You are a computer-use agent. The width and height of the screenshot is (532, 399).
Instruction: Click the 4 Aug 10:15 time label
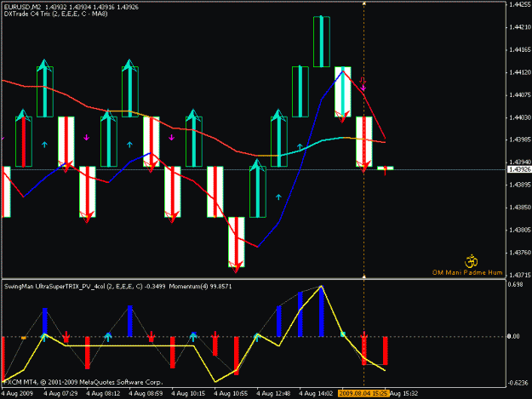coord(188,394)
